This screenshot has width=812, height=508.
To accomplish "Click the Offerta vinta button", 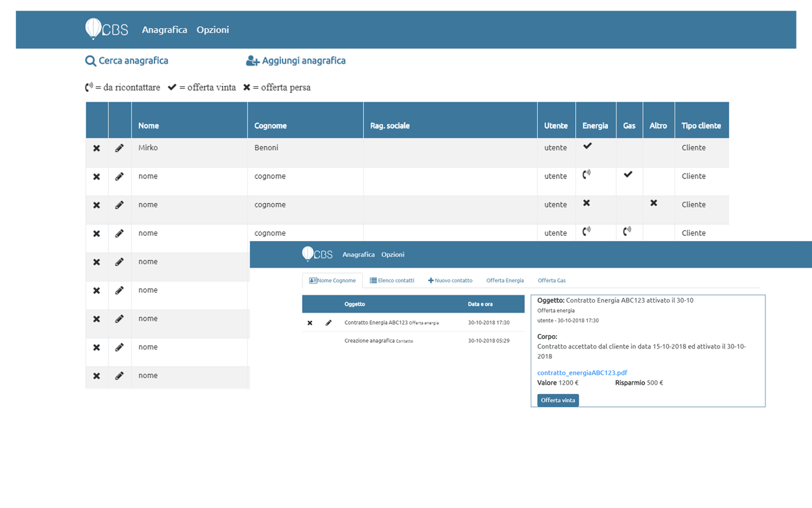I will coord(558,400).
